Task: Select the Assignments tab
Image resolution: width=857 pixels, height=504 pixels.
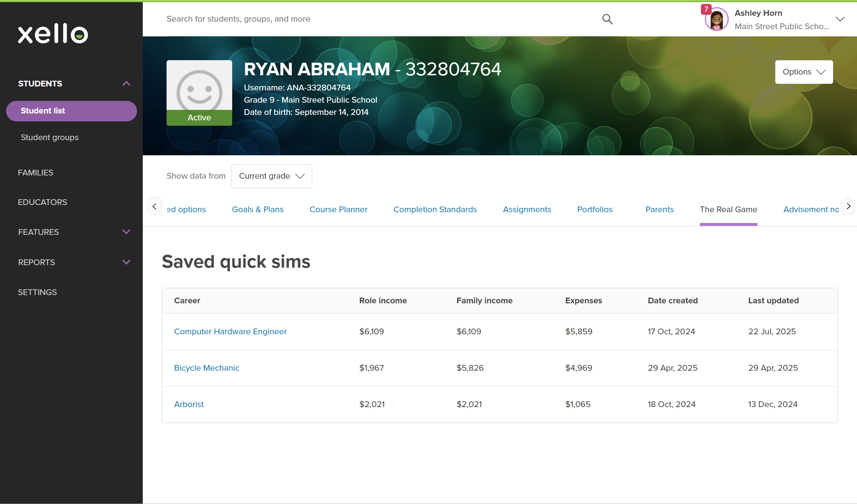Action: click(527, 209)
